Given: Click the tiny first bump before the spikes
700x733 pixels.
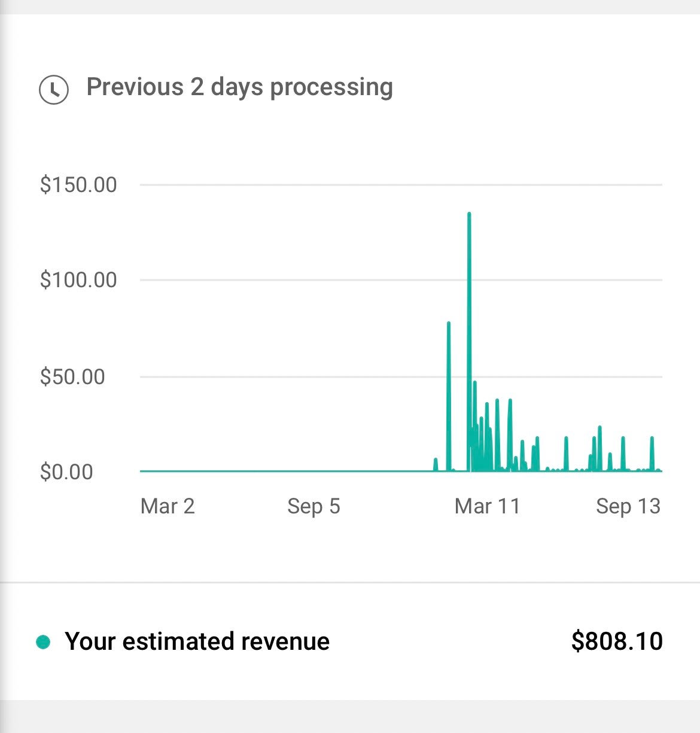Looking at the screenshot, I should tap(436, 460).
